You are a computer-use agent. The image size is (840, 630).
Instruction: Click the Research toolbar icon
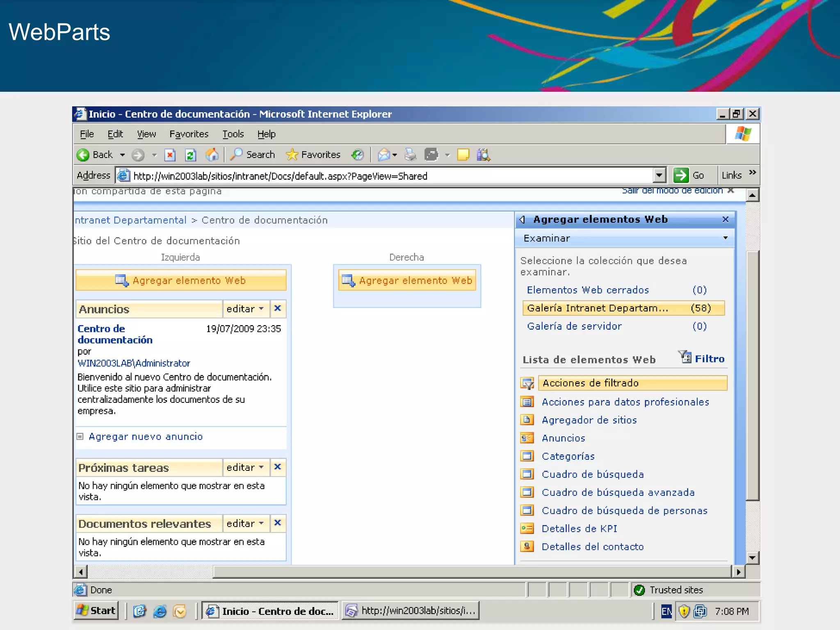(x=483, y=155)
